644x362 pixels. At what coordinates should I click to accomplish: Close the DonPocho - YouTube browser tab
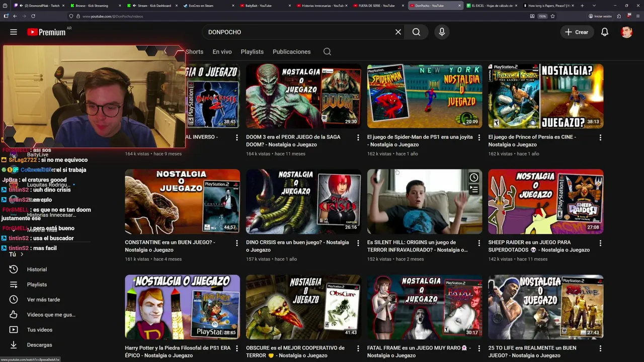coord(459,6)
